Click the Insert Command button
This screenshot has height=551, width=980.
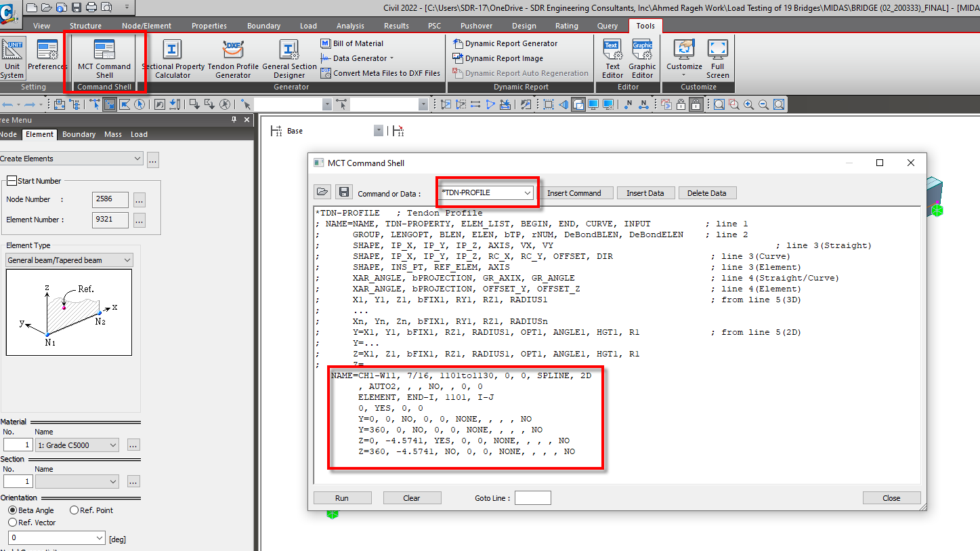click(x=574, y=193)
